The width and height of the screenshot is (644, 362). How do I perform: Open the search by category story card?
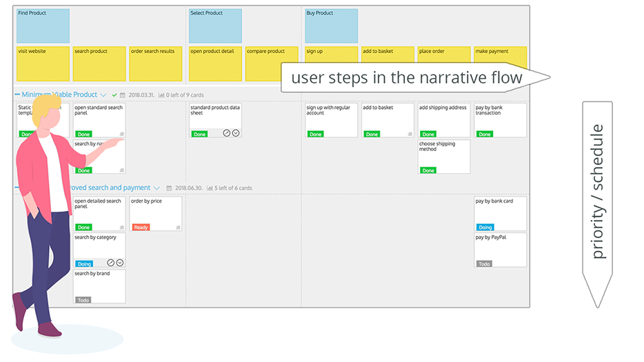tap(99, 250)
